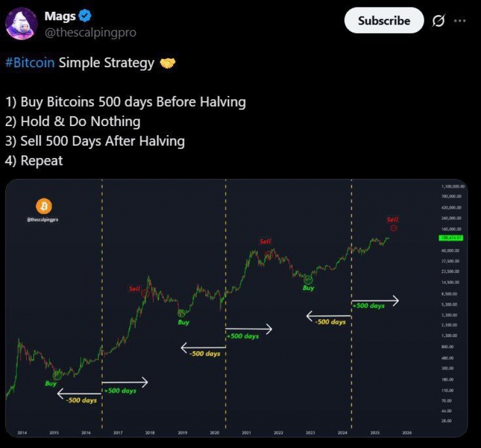This screenshot has height=448, width=481.
Task: Open the chart image thumbnail
Action: coord(237,308)
